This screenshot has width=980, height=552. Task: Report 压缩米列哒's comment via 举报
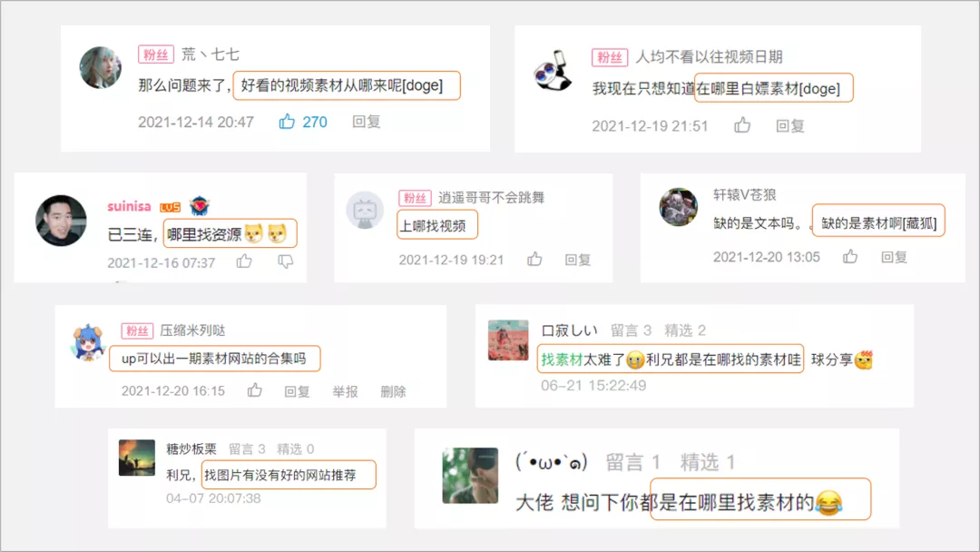pos(345,391)
